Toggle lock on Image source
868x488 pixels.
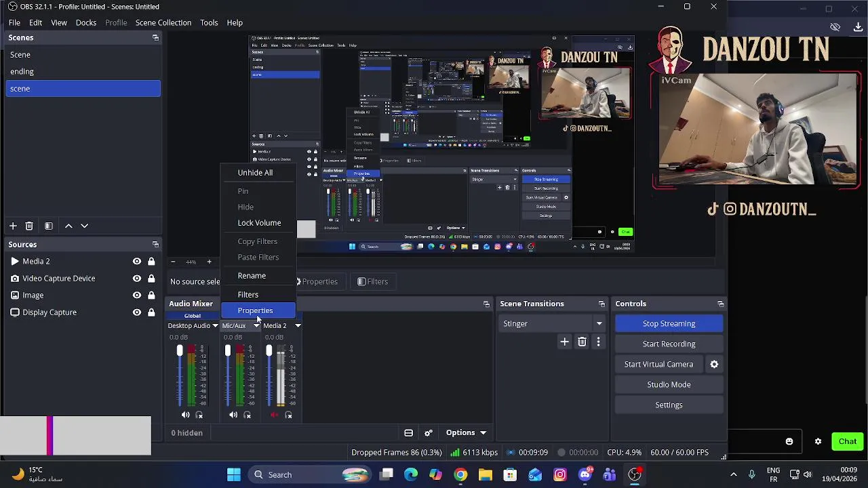pyautogui.click(x=151, y=296)
